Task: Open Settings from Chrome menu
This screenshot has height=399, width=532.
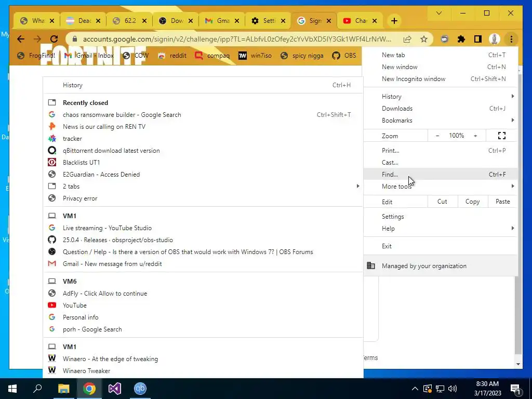Action: point(441,217)
